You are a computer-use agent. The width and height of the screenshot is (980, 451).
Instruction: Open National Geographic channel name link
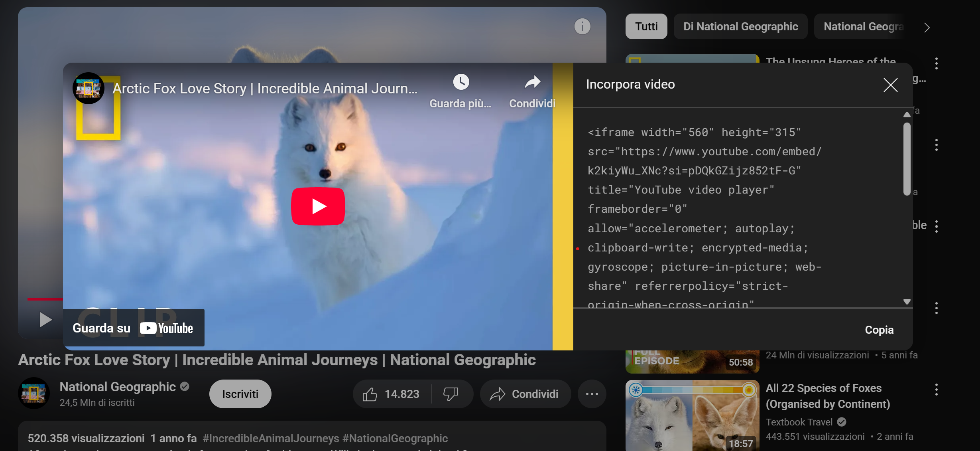pyautogui.click(x=118, y=387)
